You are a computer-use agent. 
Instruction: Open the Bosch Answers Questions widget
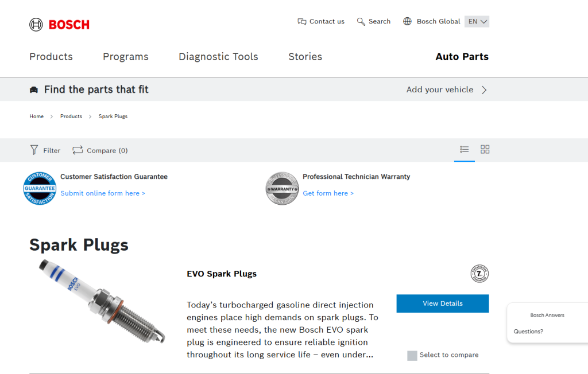(x=547, y=323)
